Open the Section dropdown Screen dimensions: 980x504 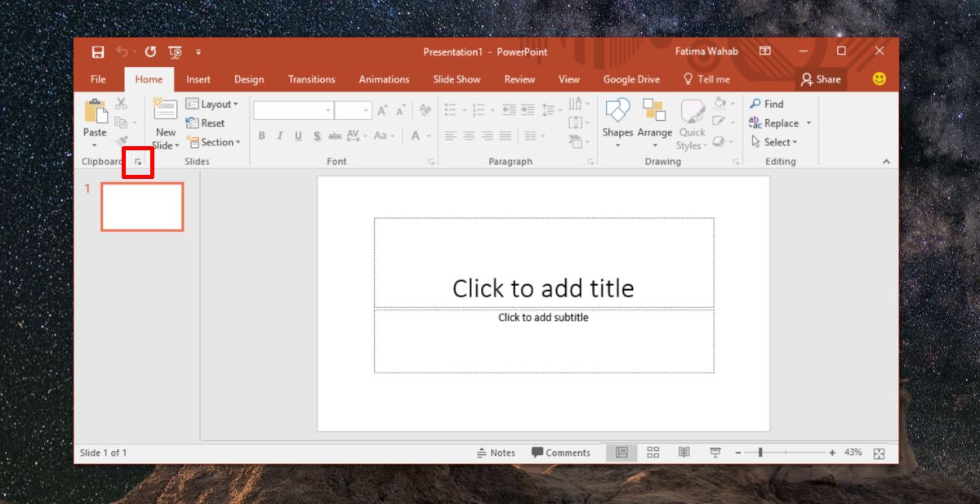pos(214,142)
